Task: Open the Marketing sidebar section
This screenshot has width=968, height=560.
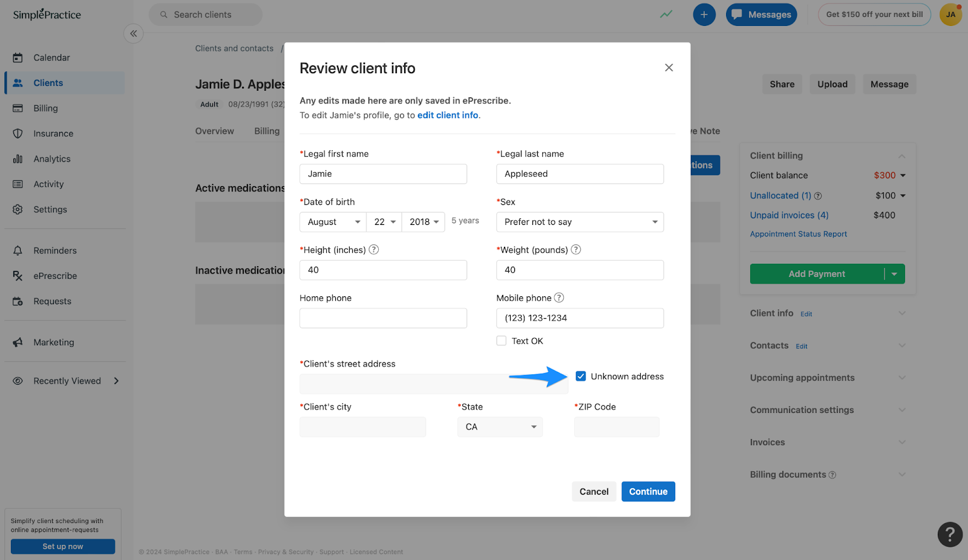Action: [x=54, y=342]
